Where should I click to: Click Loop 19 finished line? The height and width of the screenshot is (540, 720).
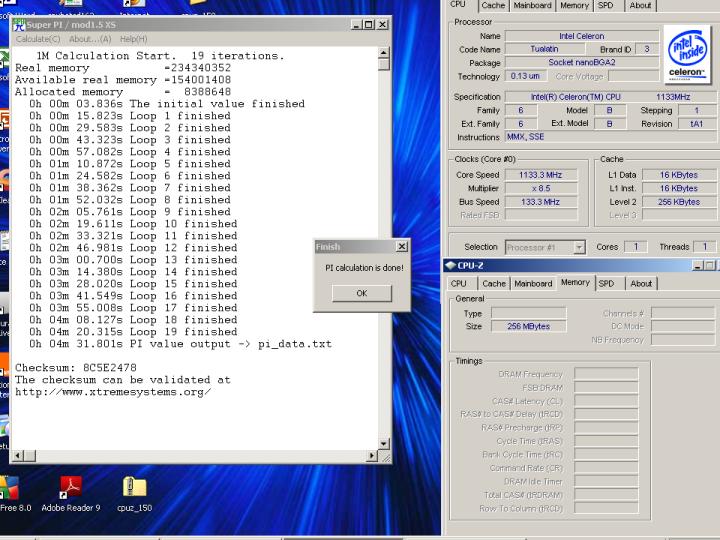pos(133,332)
